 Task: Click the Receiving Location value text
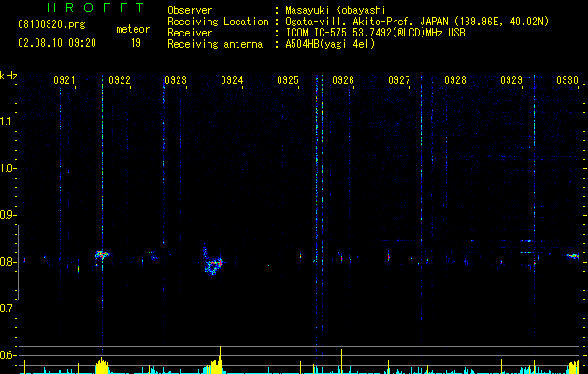tap(417, 22)
